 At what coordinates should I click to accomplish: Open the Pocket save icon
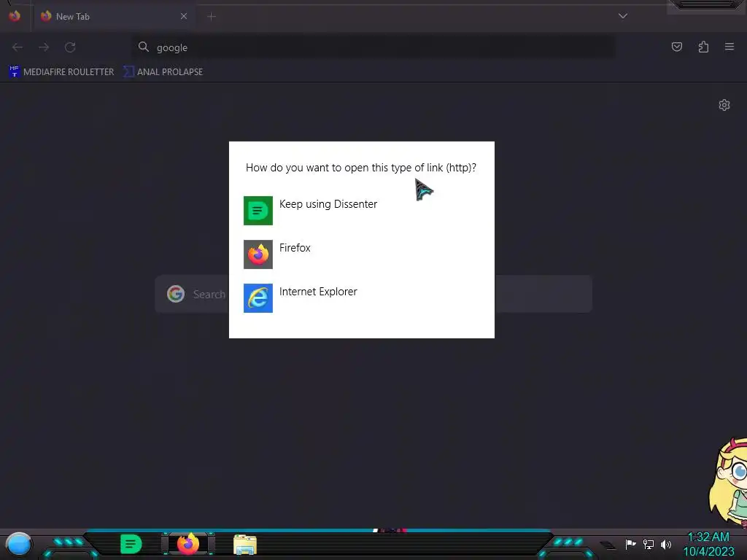point(677,47)
